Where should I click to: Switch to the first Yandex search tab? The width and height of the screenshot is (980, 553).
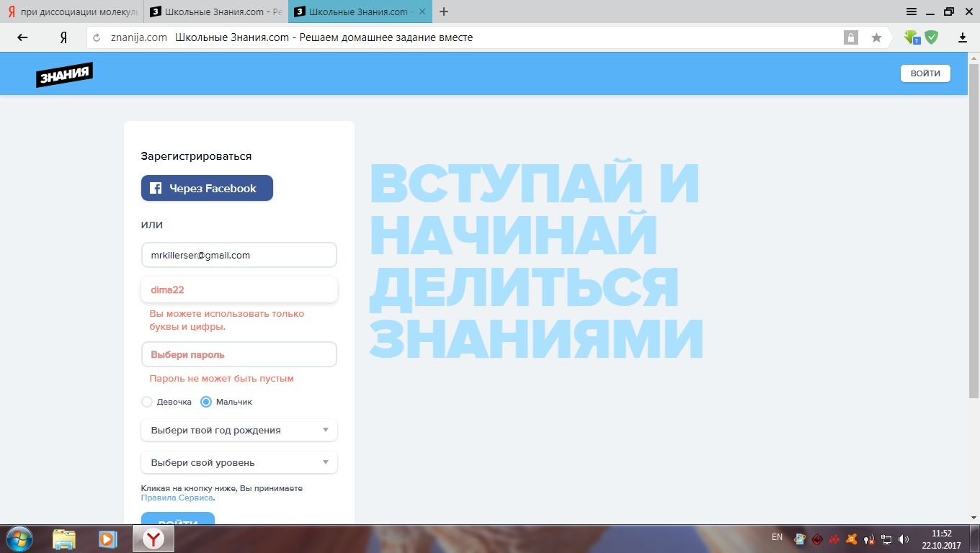[x=71, y=12]
